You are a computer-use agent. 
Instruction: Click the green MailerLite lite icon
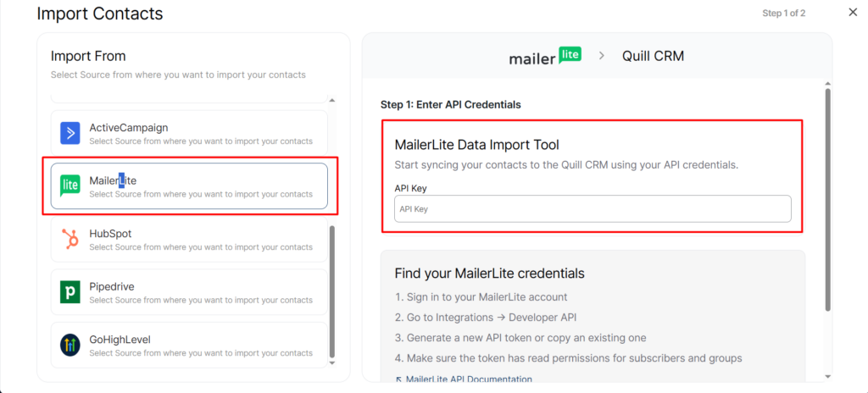tap(70, 186)
